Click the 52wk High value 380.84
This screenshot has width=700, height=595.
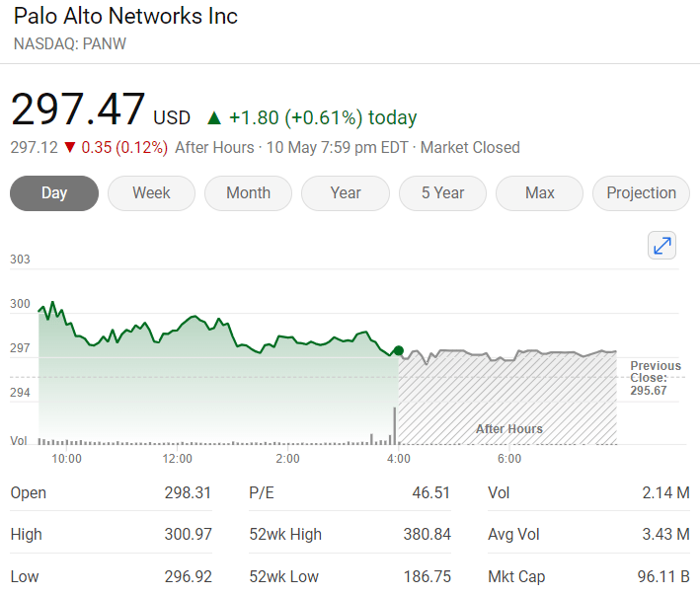tap(428, 534)
